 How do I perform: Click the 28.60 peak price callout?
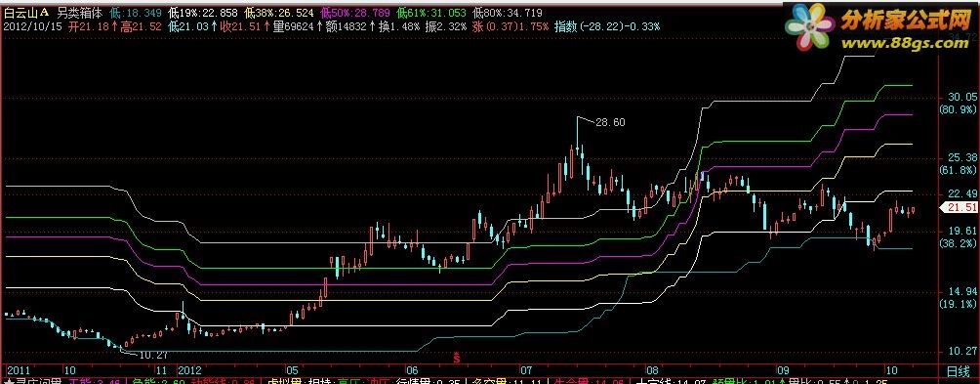(610, 122)
